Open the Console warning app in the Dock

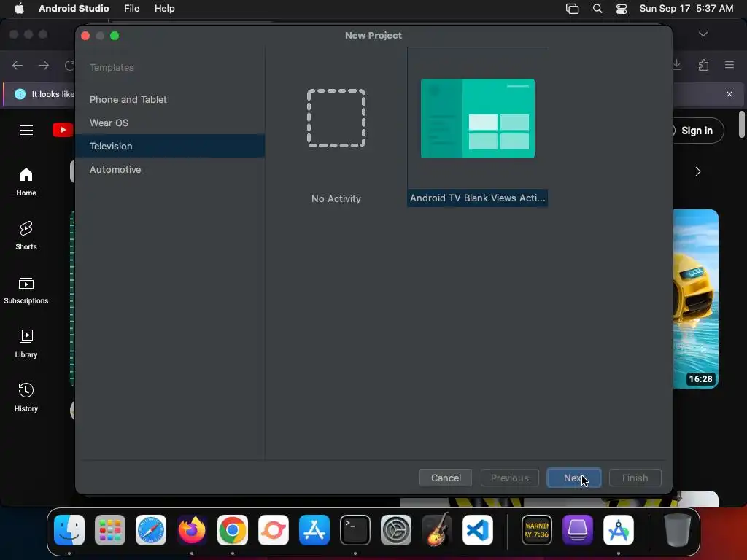point(537,530)
